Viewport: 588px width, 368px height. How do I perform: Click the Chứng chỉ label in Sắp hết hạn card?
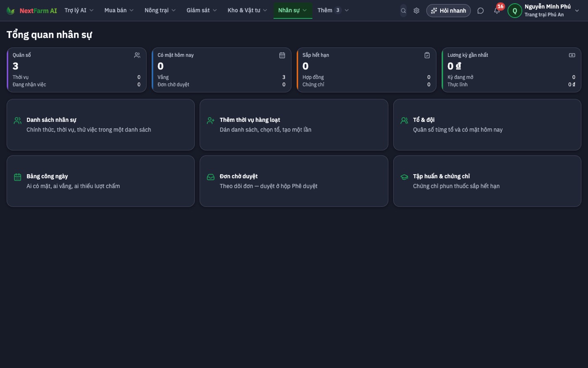313,85
